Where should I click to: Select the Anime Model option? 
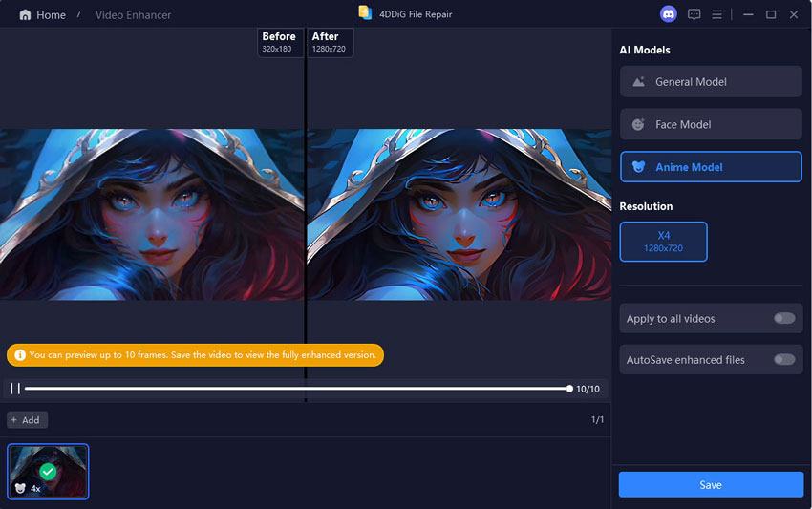click(711, 167)
